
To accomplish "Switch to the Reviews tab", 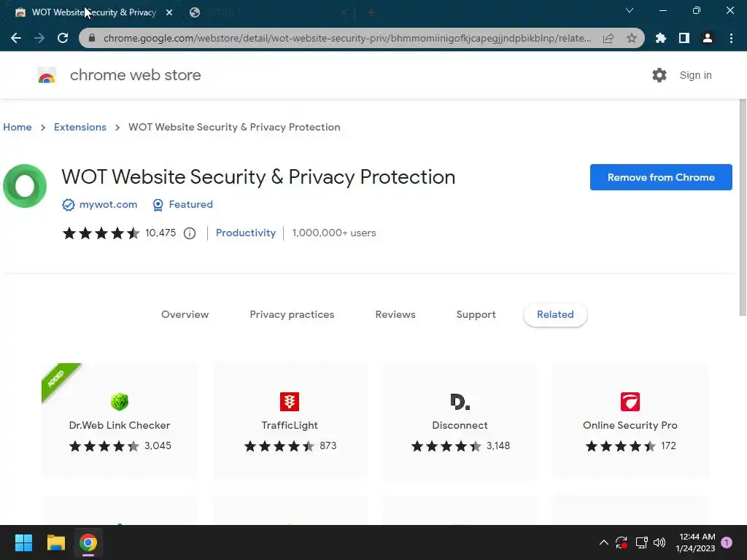I will point(395,315).
